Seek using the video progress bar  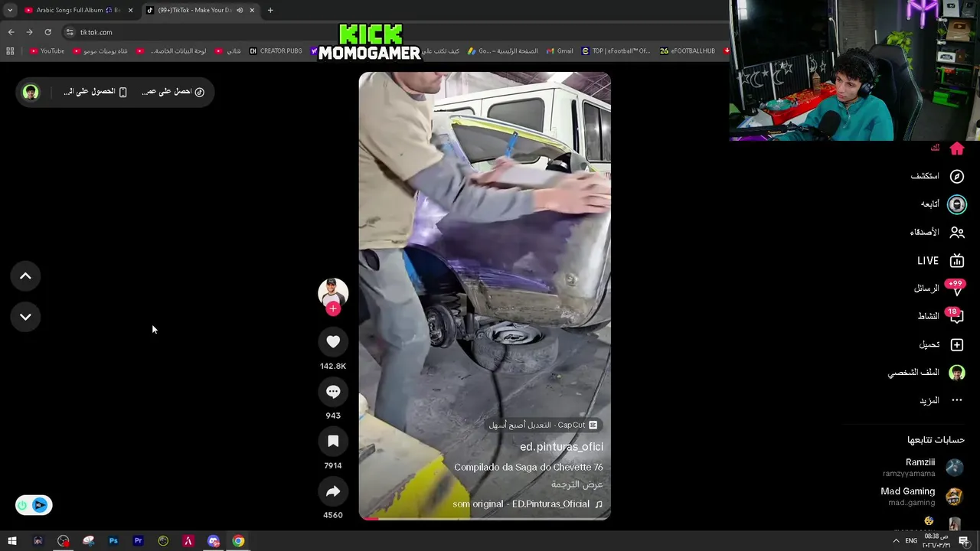pyautogui.click(x=485, y=518)
